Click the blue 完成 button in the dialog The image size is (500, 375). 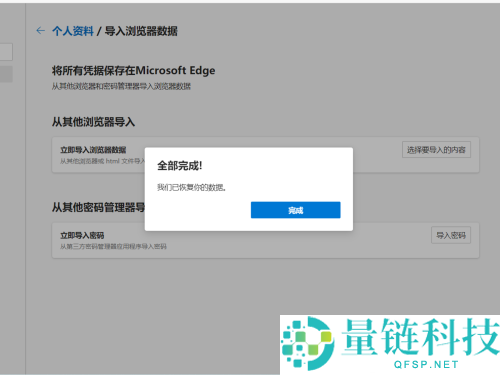(296, 210)
